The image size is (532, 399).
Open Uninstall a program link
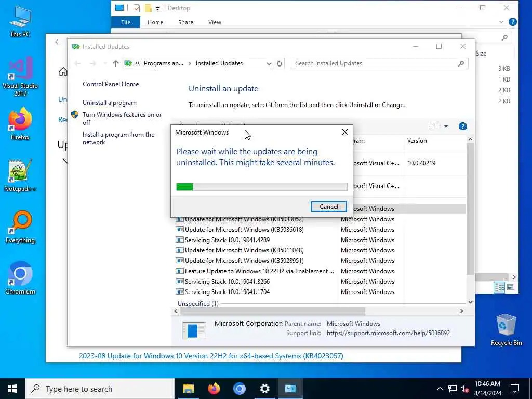(x=110, y=103)
